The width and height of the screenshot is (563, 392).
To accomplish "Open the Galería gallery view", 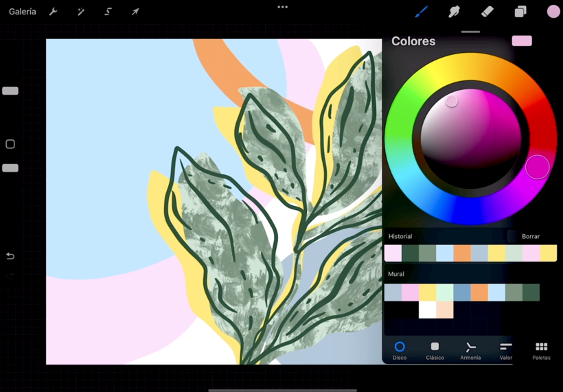I will 22,12.
